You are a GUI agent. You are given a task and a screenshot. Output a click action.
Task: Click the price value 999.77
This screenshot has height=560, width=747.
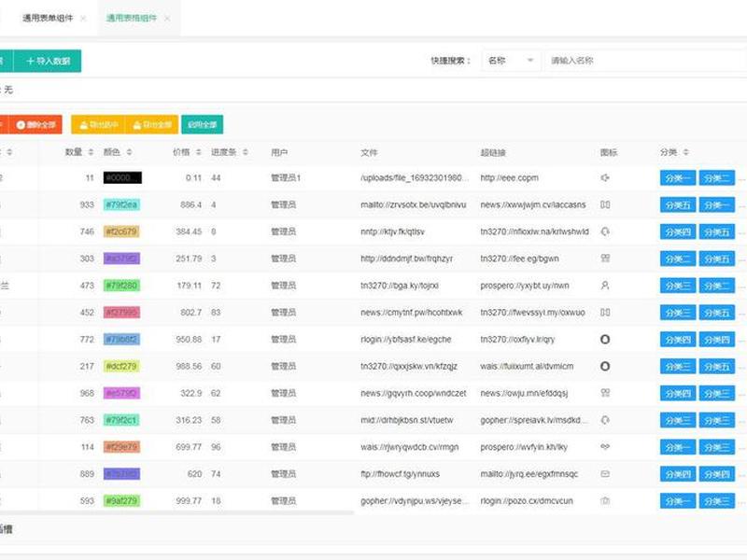coord(189,500)
